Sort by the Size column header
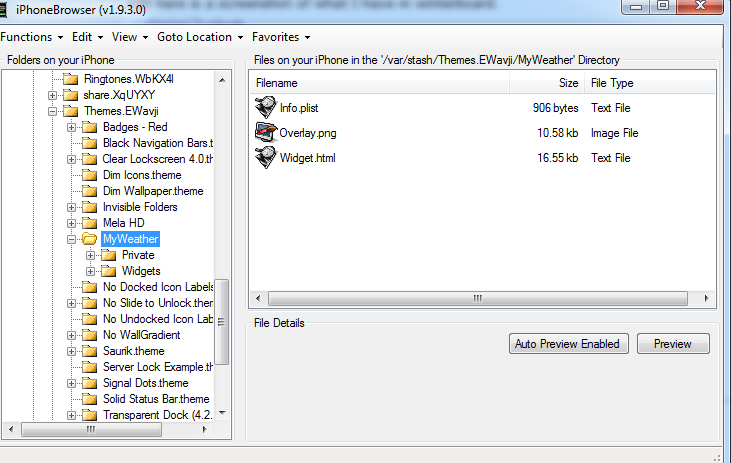This screenshot has height=463, width=731. (547, 83)
